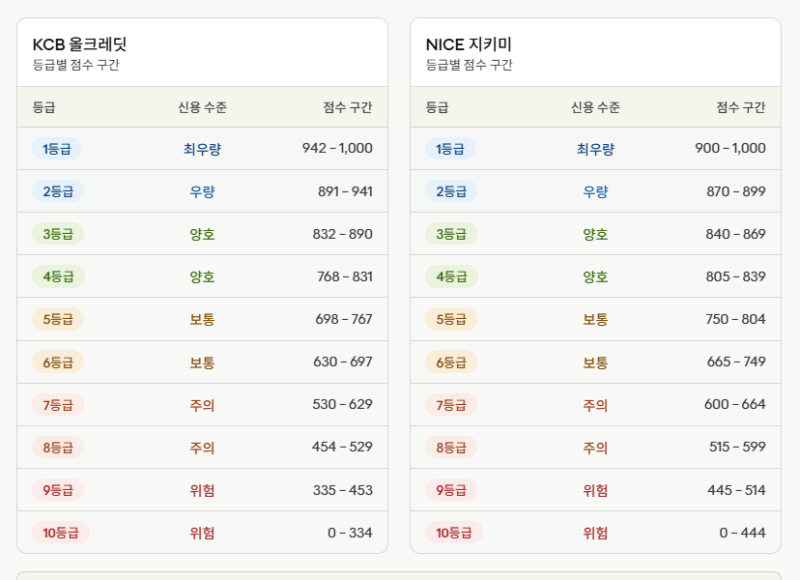Viewport: 800px width, 580px height.
Task: Click the 신용 수준 header in NICE table
Action: pyautogui.click(x=595, y=107)
